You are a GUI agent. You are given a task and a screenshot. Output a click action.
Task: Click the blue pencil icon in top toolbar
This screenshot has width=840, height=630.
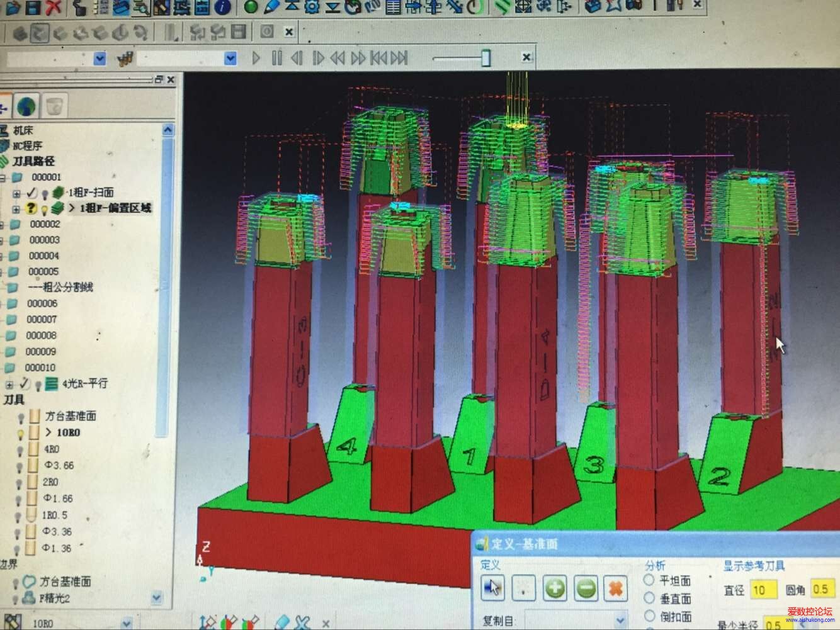tap(271, 6)
